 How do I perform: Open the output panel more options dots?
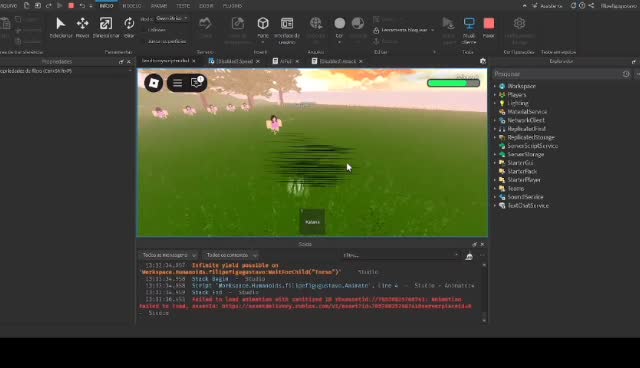pos(482,255)
